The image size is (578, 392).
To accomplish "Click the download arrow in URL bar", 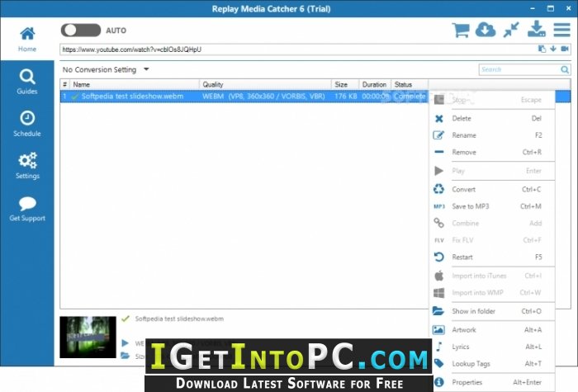I will point(553,49).
